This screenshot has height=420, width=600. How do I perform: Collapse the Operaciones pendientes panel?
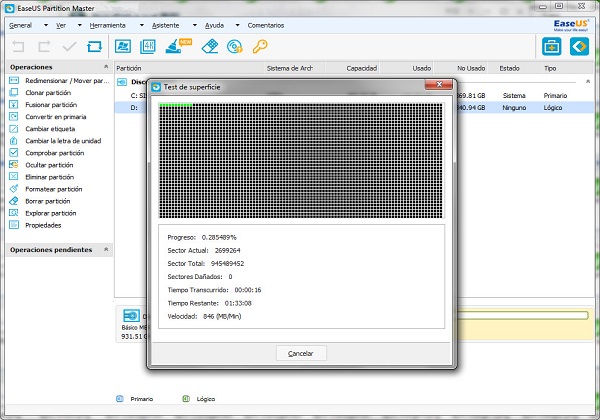coord(106,249)
